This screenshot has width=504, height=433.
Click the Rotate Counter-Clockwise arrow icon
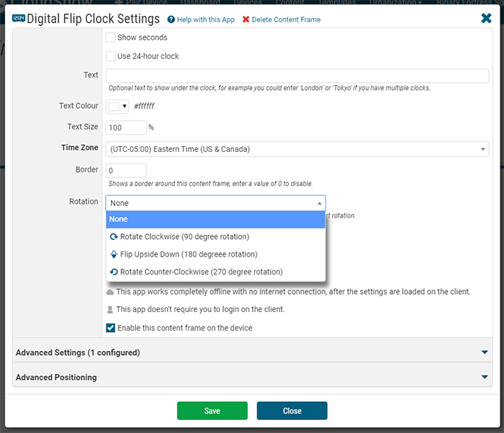(113, 272)
